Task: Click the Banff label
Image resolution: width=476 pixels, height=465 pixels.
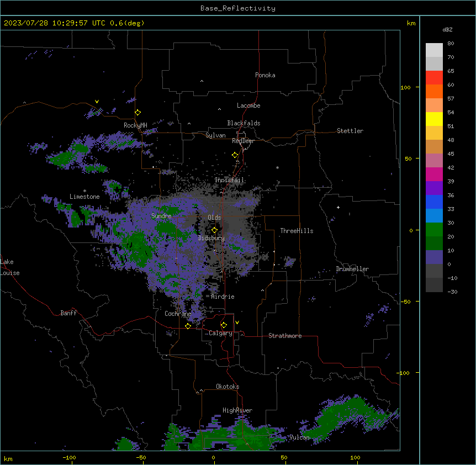Action: (68, 313)
